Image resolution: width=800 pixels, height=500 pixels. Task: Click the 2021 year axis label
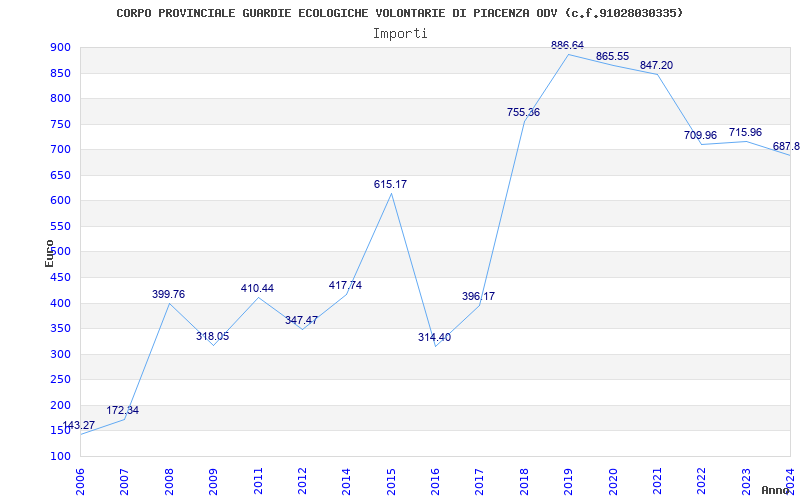pyautogui.click(x=657, y=481)
